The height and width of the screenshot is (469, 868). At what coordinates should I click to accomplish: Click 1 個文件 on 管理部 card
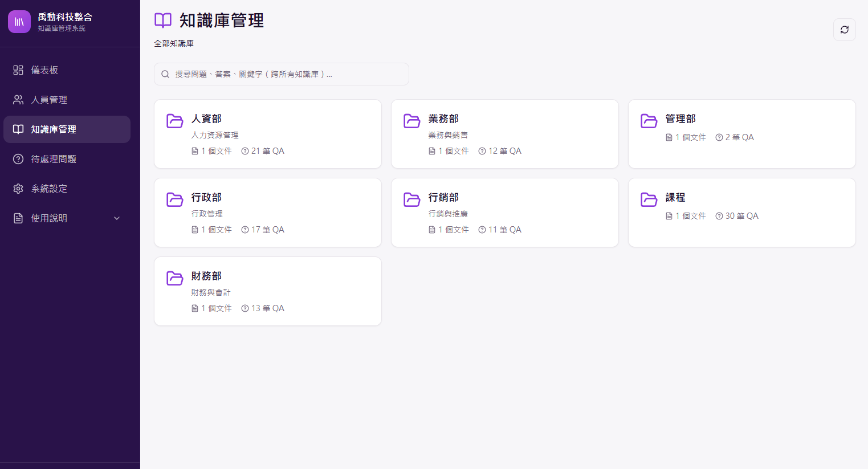[x=686, y=137]
